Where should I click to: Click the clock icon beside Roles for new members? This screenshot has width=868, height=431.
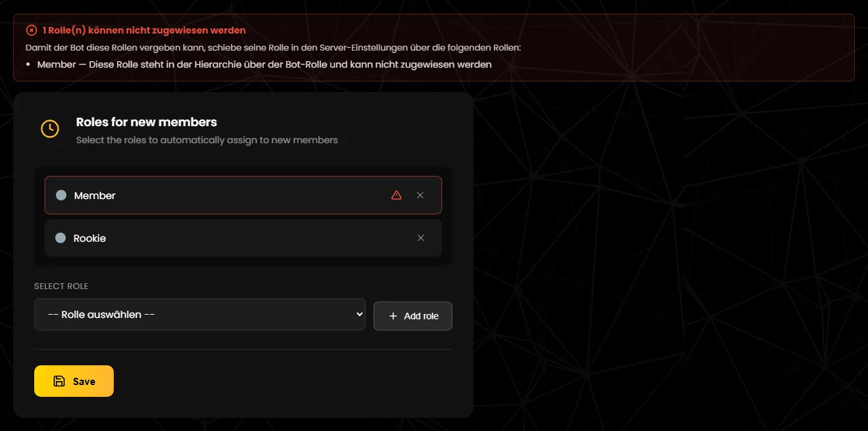[x=51, y=129]
